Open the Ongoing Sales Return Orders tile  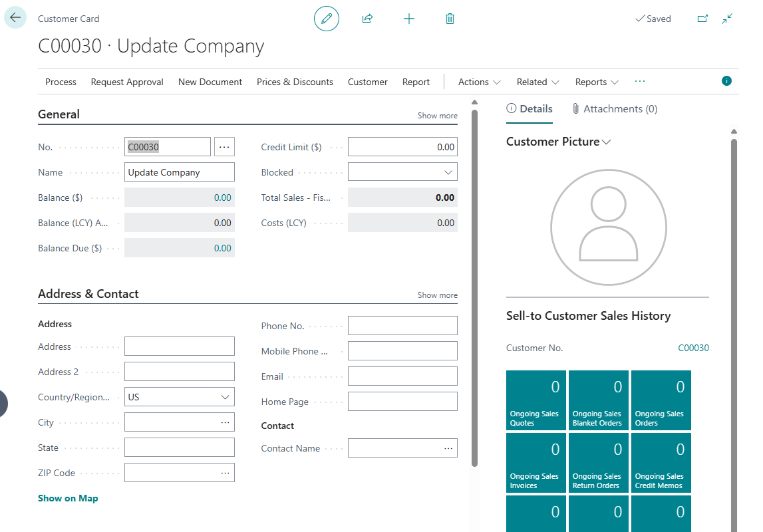(x=599, y=463)
